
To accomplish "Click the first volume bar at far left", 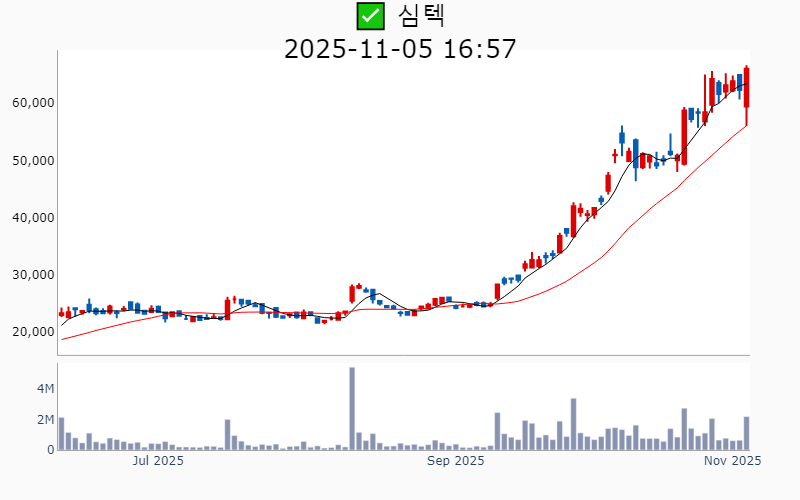I will [x=61, y=434].
